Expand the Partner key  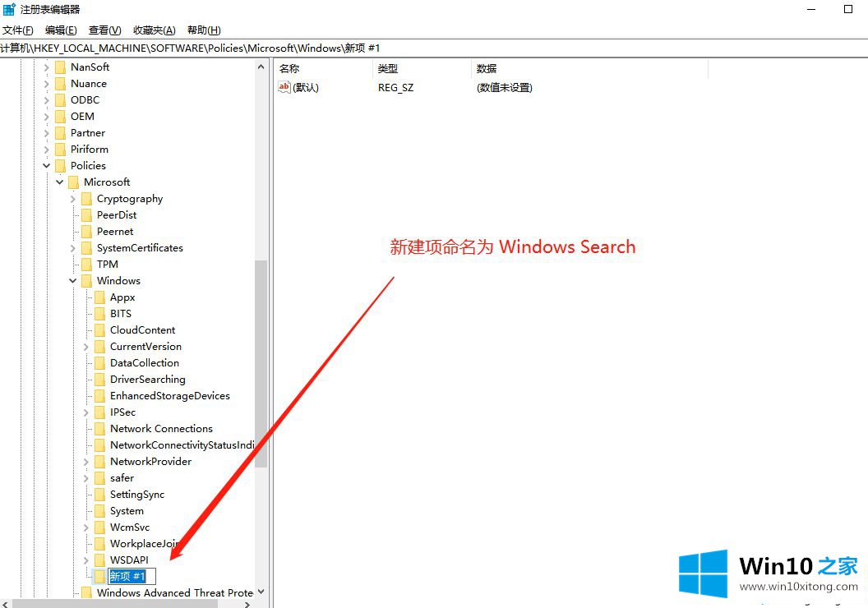click(x=47, y=133)
